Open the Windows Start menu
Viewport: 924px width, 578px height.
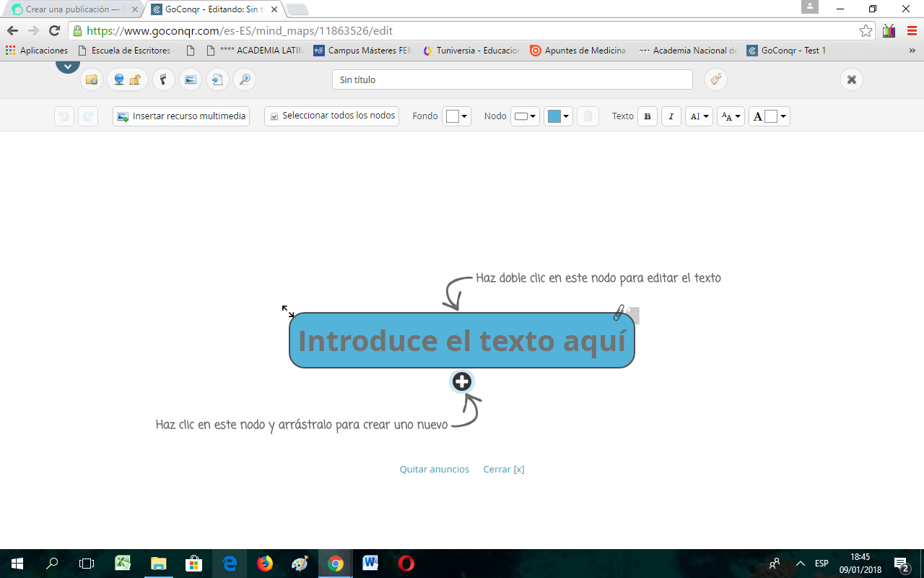point(17,564)
